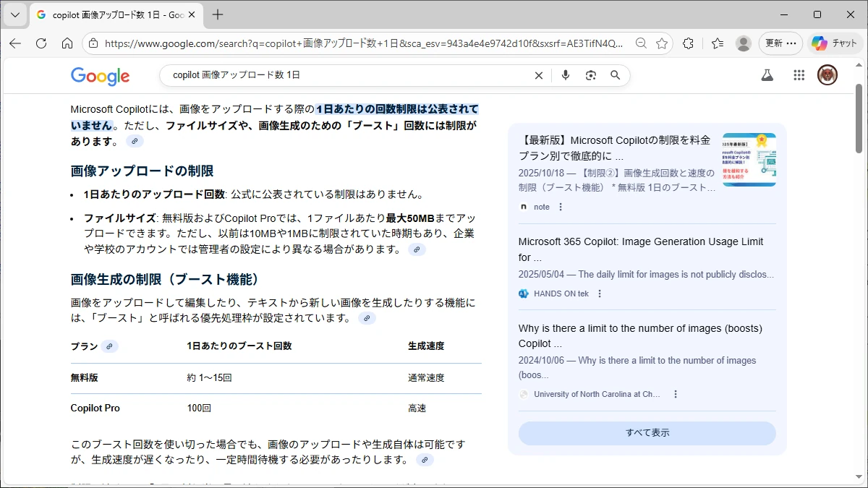Reload the current page
Screen dimensions: 868x488
point(41,43)
